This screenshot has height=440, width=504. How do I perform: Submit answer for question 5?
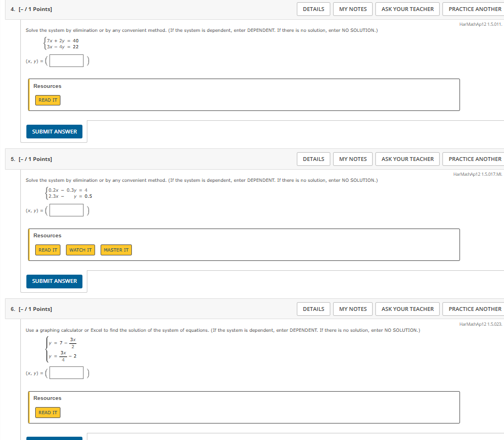pos(54,281)
